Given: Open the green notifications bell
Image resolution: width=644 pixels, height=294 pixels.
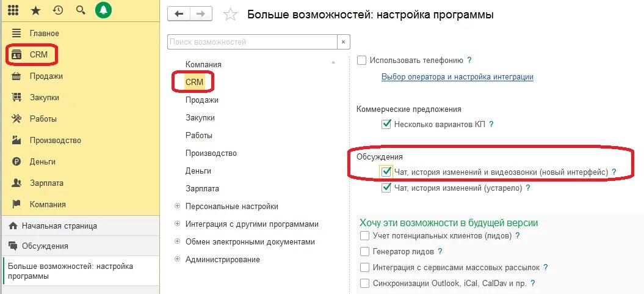Looking at the screenshot, I should pos(104,11).
